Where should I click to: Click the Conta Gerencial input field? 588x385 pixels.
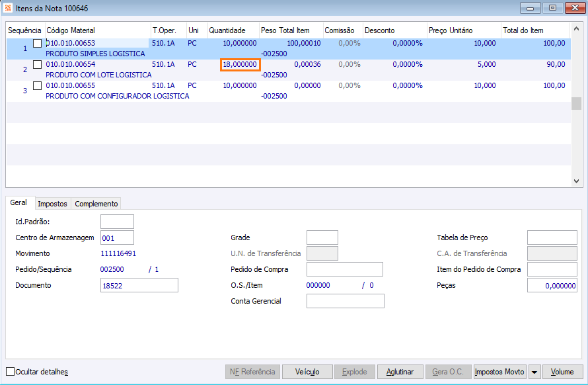346,301
